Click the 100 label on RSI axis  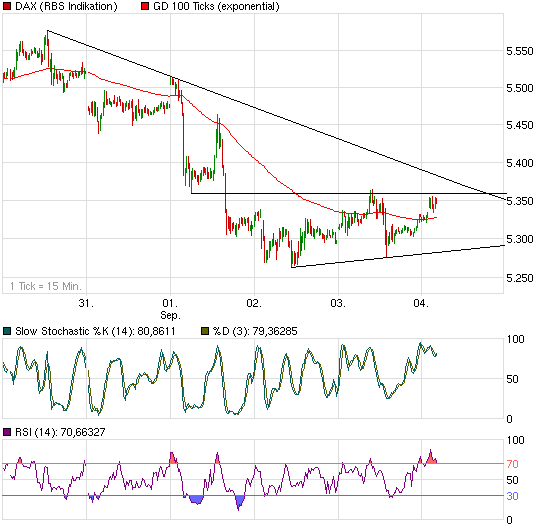[515, 440]
